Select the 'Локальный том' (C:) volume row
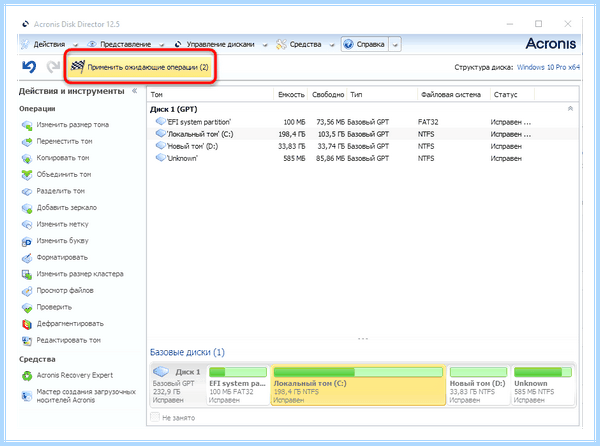 pyautogui.click(x=363, y=134)
